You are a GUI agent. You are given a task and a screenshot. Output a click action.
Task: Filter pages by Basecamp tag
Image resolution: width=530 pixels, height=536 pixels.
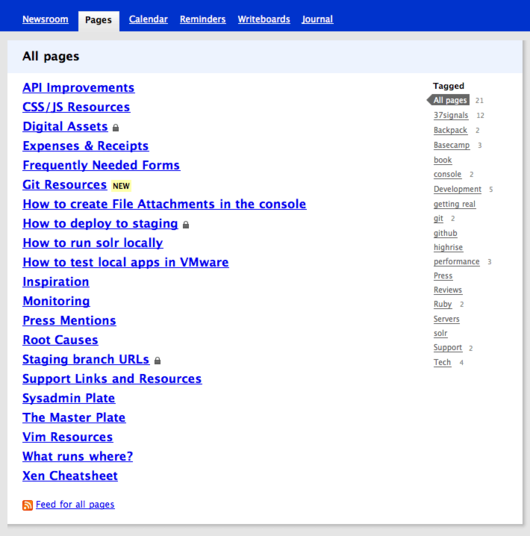click(x=451, y=145)
